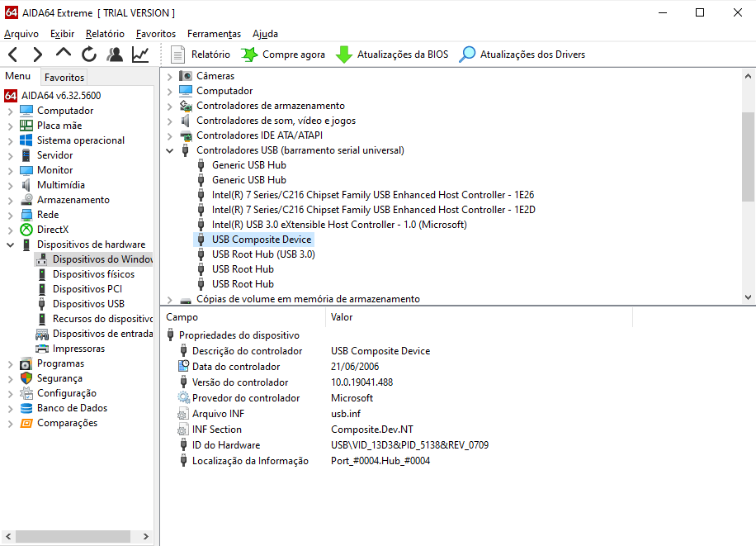Expand Controladores IDE ATA/ATAPI category

[x=170, y=135]
